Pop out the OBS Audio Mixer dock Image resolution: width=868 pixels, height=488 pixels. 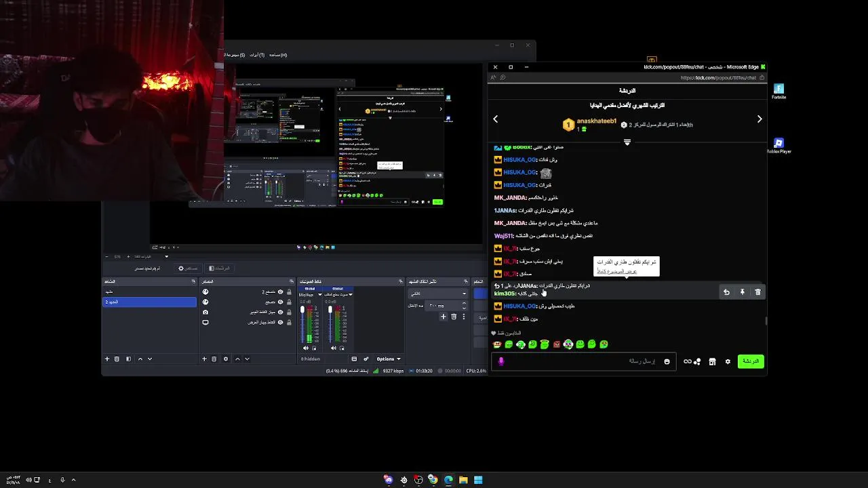401,281
